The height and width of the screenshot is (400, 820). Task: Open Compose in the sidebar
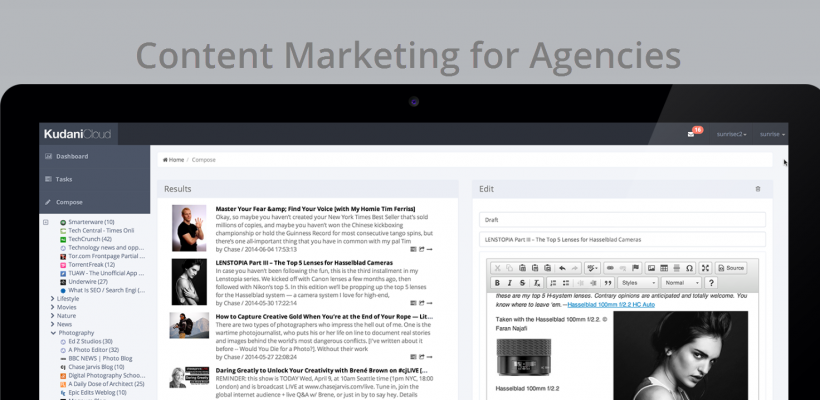(95, 202)
